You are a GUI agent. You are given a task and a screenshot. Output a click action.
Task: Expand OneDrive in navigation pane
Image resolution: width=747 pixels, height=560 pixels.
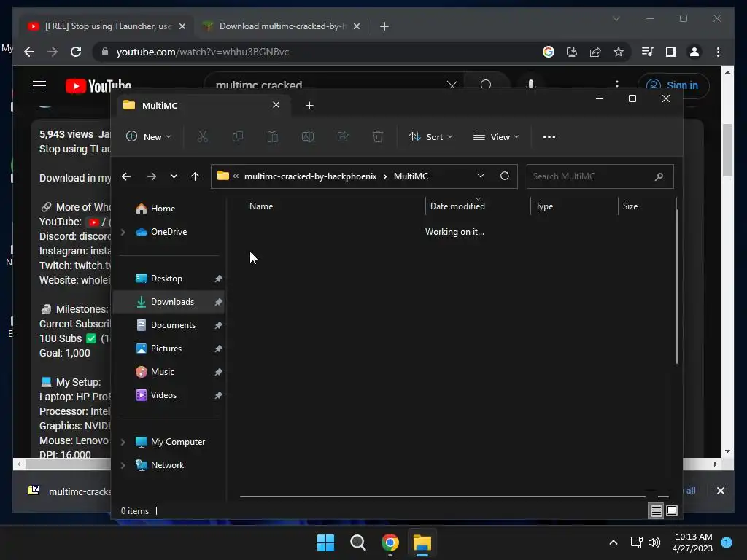[123, 232]
